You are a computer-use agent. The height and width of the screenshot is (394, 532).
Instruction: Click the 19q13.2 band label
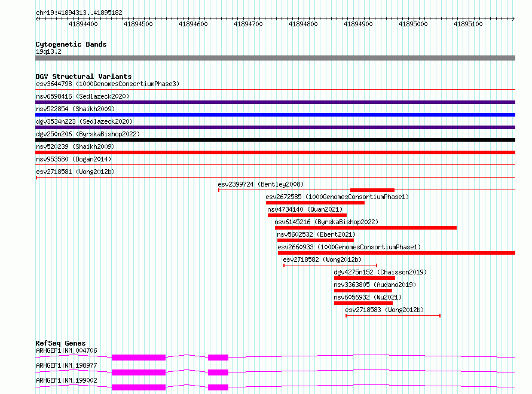pyautogui.click(x=48, y=51)
